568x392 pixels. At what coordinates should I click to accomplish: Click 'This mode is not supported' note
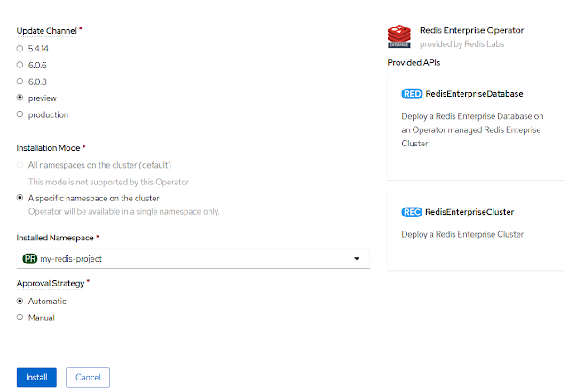click(x=108, y=182)
